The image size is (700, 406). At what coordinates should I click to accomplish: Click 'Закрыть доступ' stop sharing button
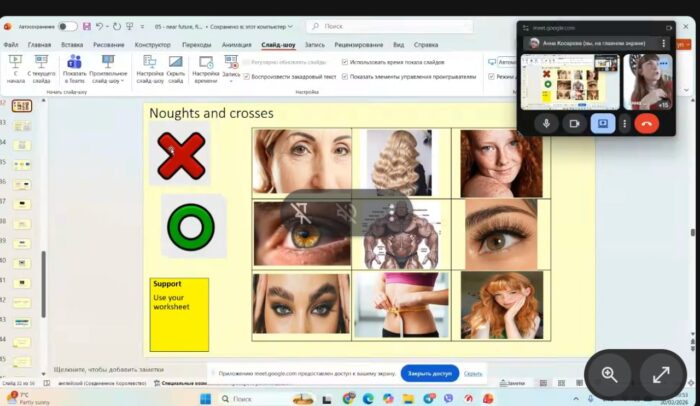430,373
